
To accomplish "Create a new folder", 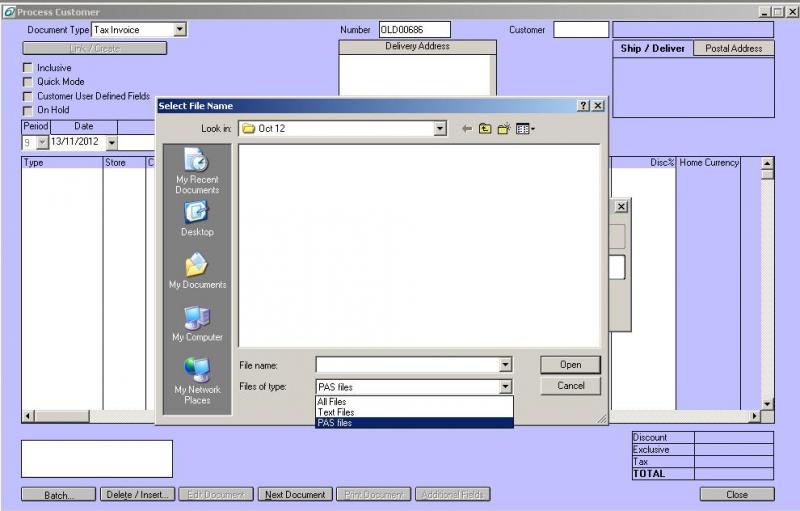I will [x=504, y=129].
